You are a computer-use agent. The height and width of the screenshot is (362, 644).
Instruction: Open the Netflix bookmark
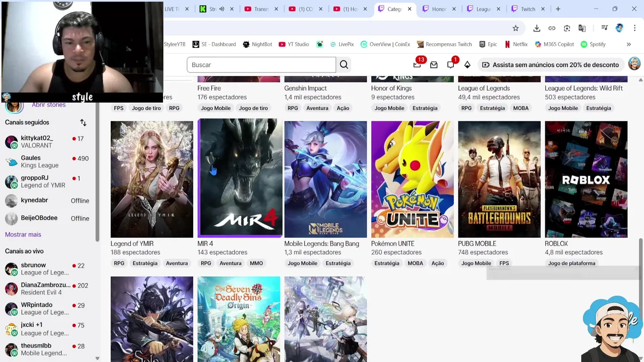coord(516,44)
